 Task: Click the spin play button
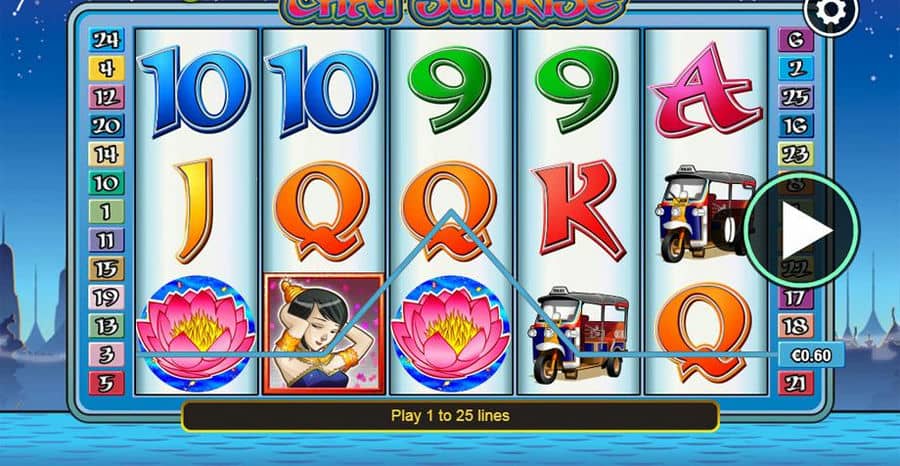point(802,230)
